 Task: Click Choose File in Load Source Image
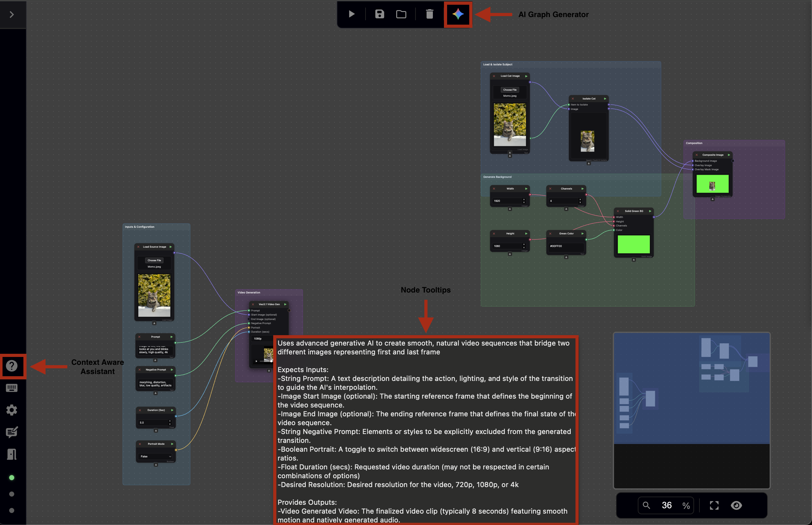pos(154,260)
